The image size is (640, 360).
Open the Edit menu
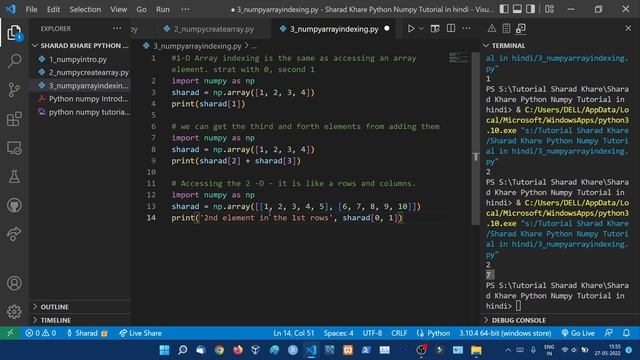(x=53, y=9)
